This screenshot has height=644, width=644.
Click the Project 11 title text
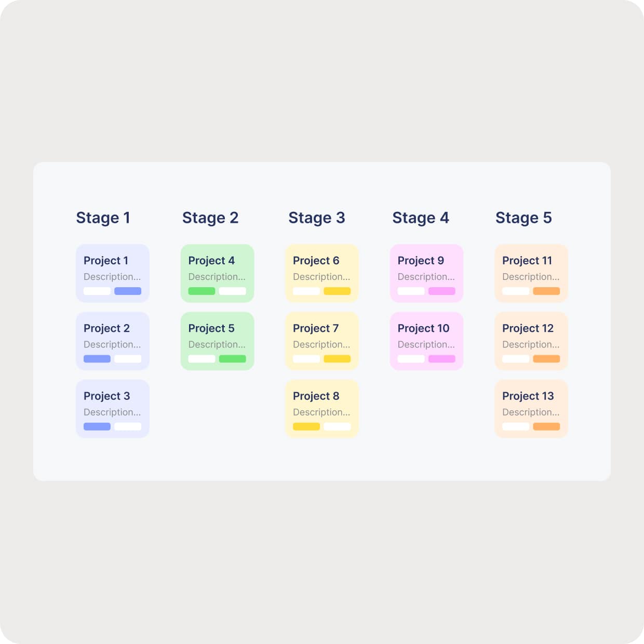(x=527, y=261)
